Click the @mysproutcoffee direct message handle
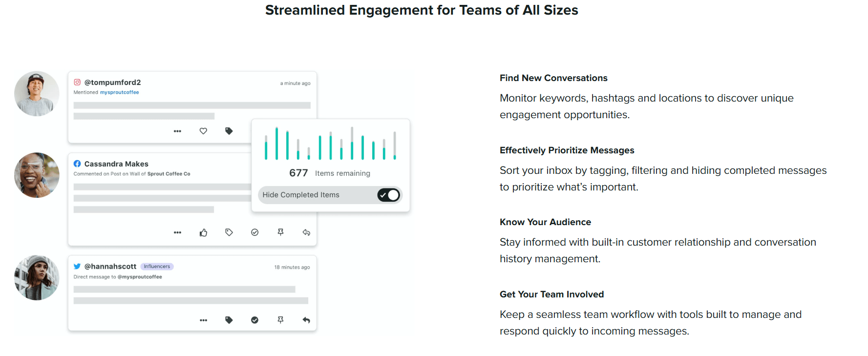The width and height of the screenshot is (868, 356). pos(140,277)
